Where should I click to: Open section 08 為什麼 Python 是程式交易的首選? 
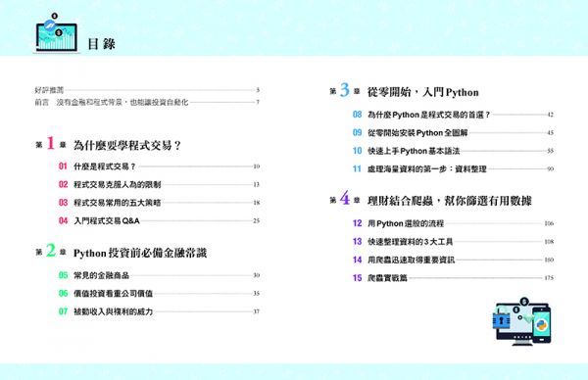(453, 115)
